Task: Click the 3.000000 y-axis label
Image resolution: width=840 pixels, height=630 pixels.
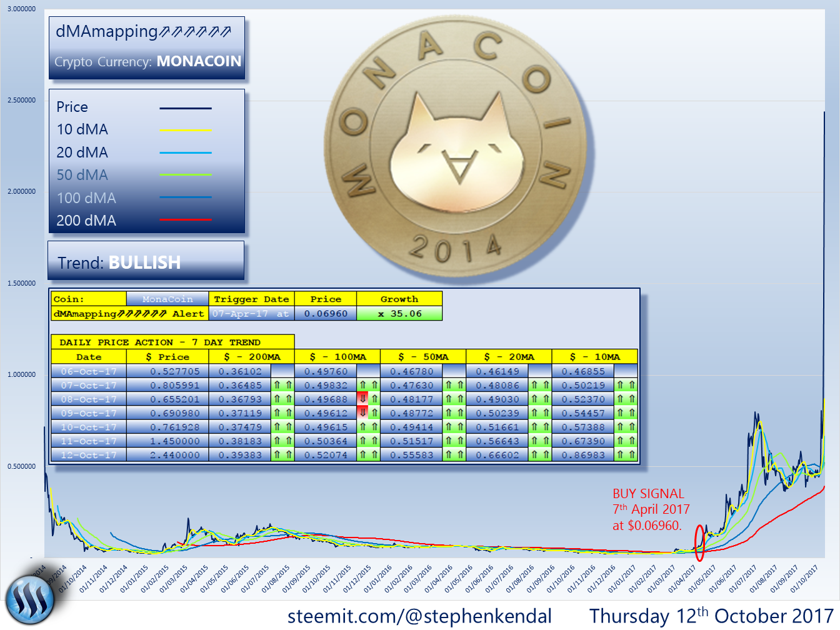Action: (x=21, y=7)
